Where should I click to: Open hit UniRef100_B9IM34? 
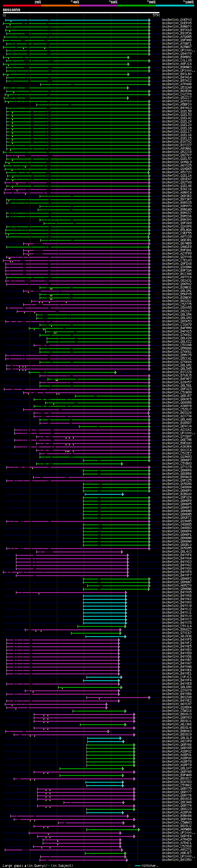177,33
